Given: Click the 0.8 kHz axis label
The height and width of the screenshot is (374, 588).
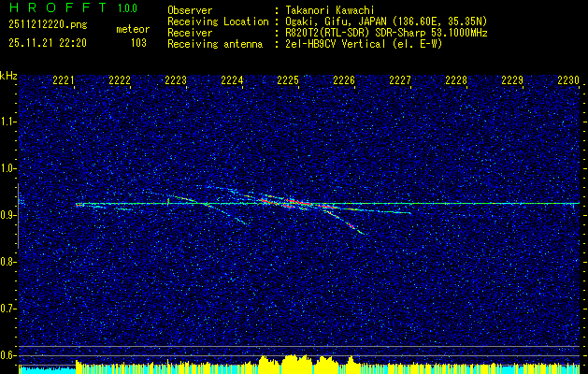Looking at the screenshot, I should pyautogui.click(x=7, y=262).
